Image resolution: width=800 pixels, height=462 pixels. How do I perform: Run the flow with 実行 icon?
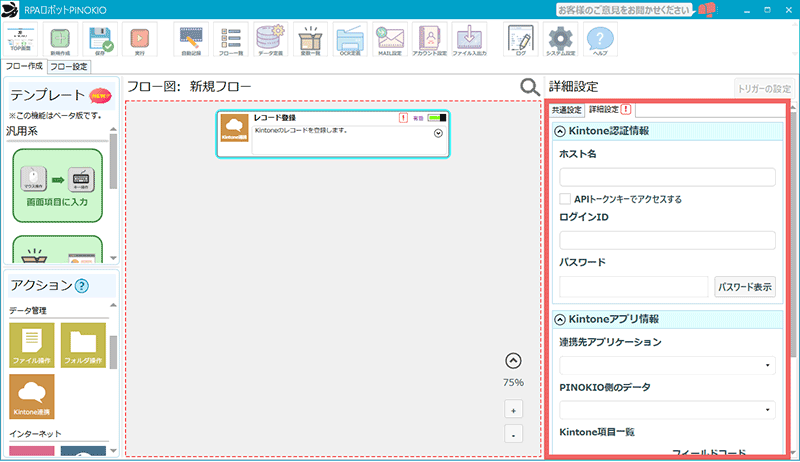(x=139, y=39)
